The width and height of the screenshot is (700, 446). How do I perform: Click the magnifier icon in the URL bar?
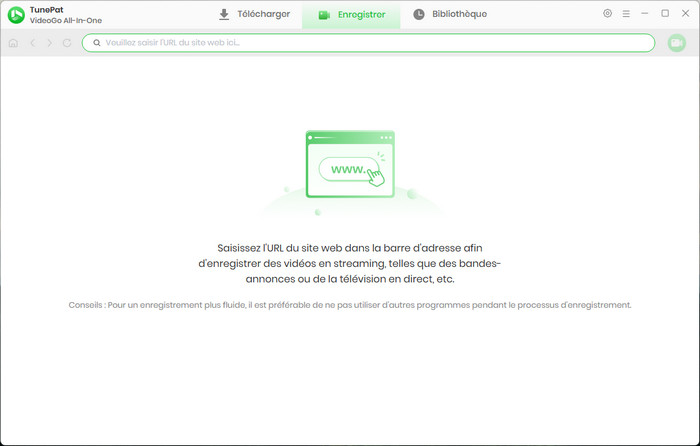point(96,43)
